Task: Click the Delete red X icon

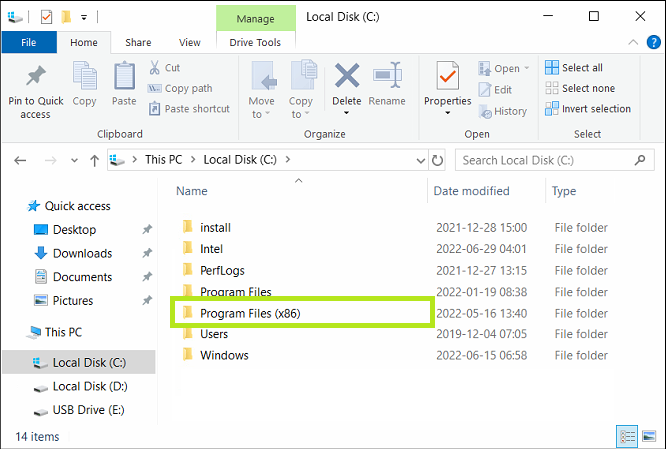Action: click(347, 78)
